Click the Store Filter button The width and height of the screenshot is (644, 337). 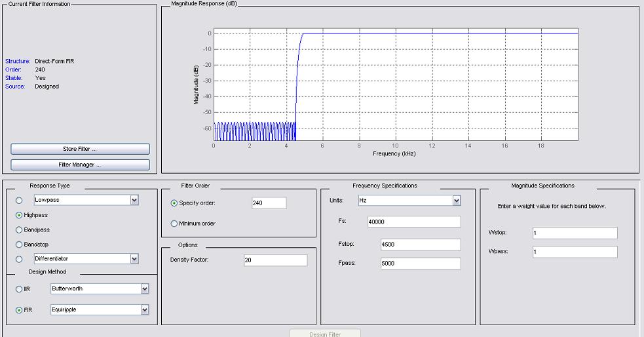(x=80, y=149)
